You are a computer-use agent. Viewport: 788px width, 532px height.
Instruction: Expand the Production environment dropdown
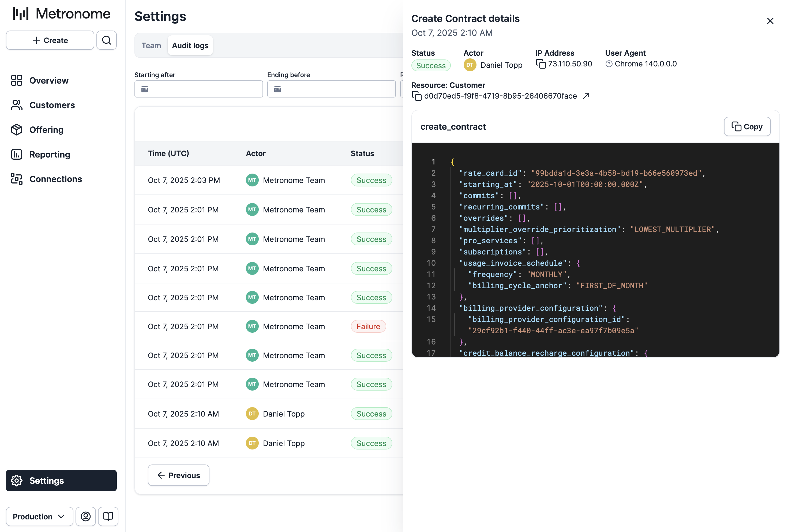pyautogui.click(x=39, y=516)
